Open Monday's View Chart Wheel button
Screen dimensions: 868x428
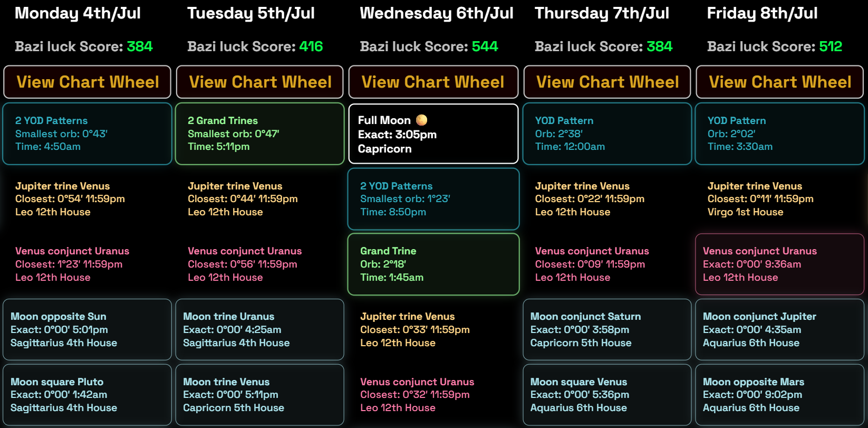tap(88, 82)
